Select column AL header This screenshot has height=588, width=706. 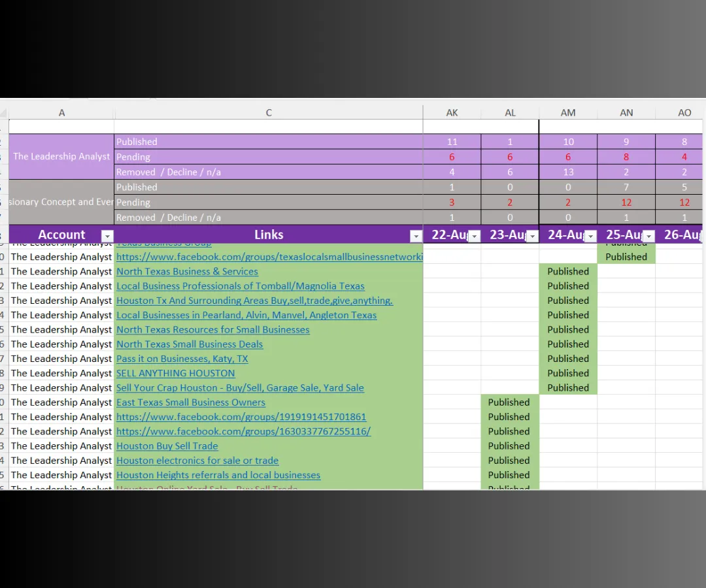pyautogui.click(x=510, y=112)
